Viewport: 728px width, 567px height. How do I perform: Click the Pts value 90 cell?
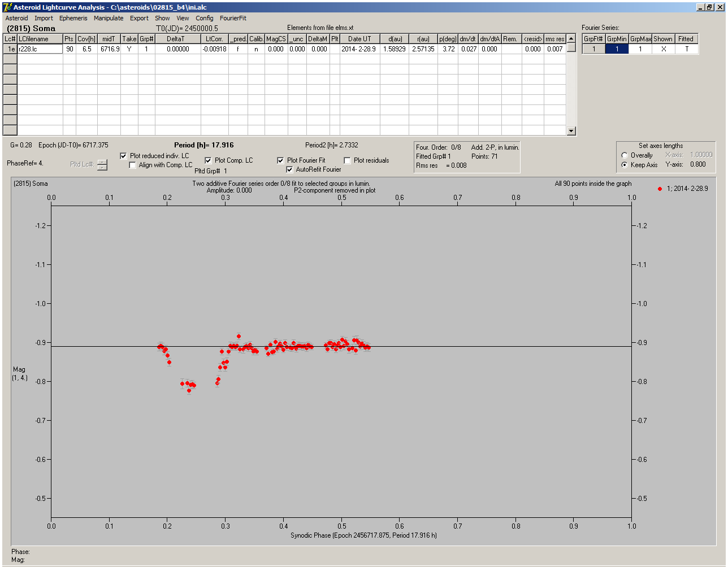pos(70,49)
